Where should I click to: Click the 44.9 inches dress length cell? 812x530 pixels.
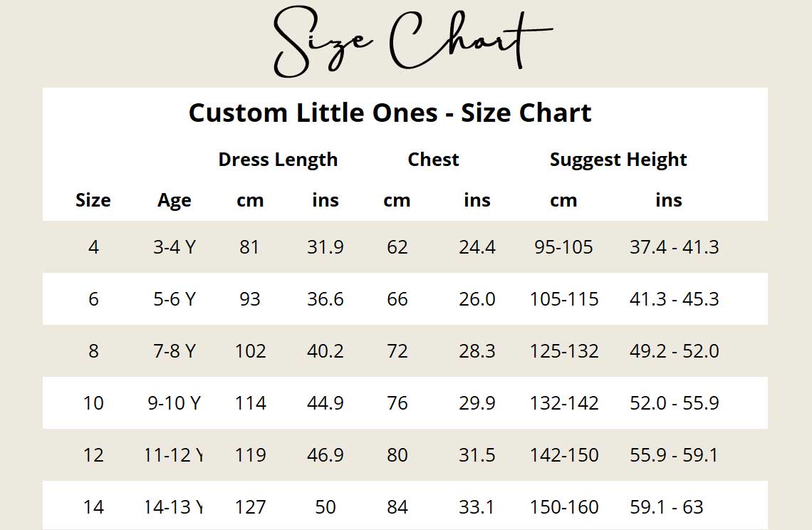pos(326,403)
